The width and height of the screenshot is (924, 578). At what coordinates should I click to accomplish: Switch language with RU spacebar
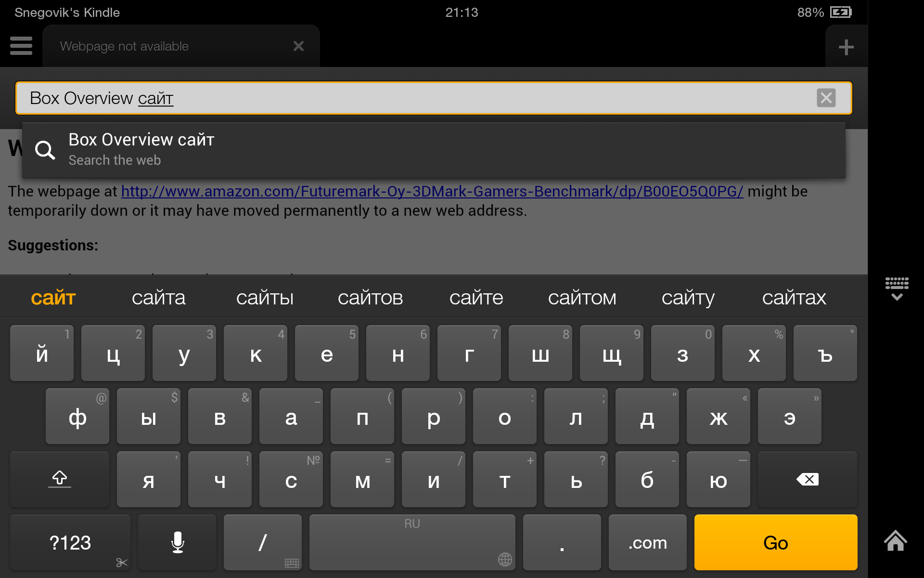412,542
